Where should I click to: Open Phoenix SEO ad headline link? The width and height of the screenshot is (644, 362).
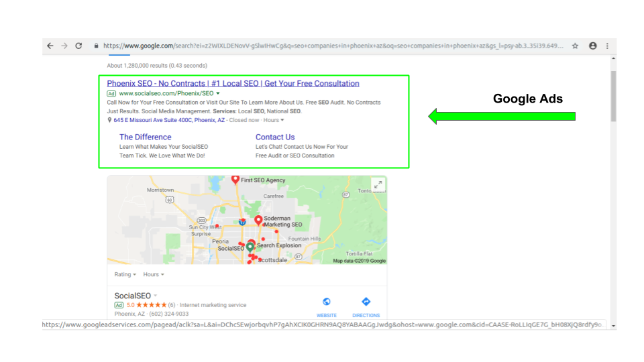tap(233, 83)
